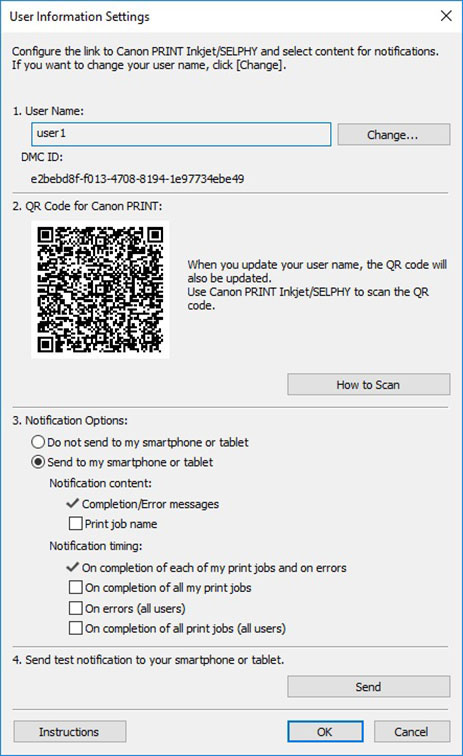Enable the Print job name checkbox
Screen dimensions: 463x756
pos(76,524)
